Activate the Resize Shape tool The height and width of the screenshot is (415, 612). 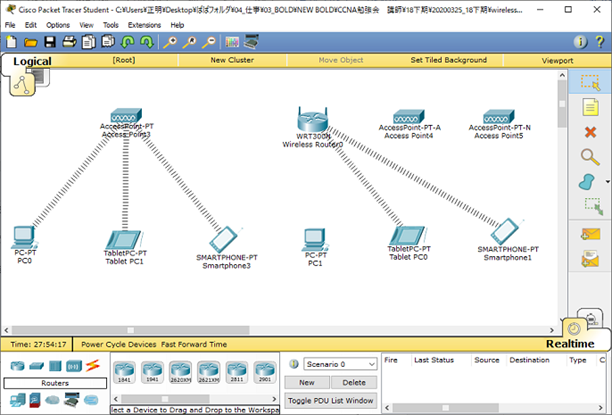(593, 207)
